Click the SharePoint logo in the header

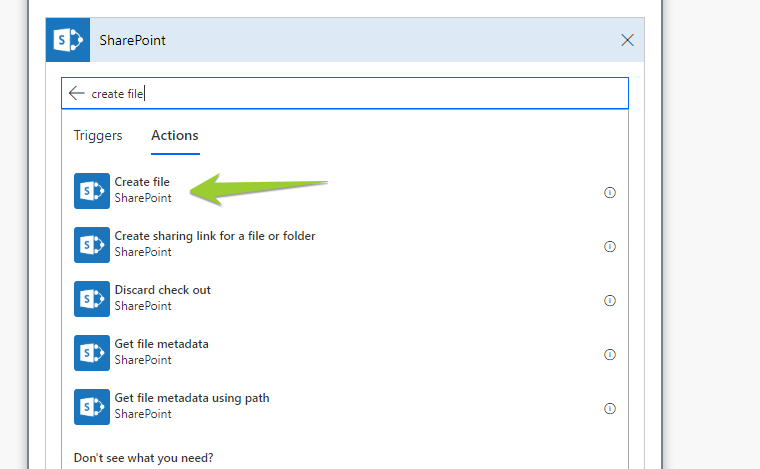(x=68, y=41)
